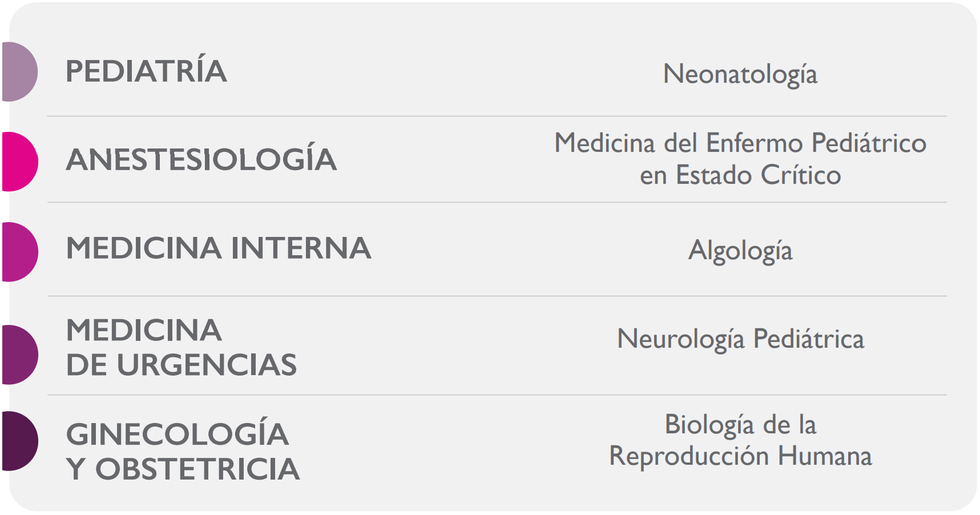
Task: Click the hot pink semicircle beside ANESTESIOLOGÍA
Action: (20, 162)
